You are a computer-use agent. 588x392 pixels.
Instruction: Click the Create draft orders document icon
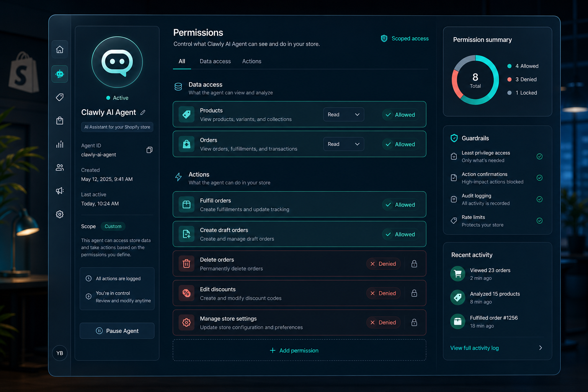pyautogui.click(x=186, y=234)
